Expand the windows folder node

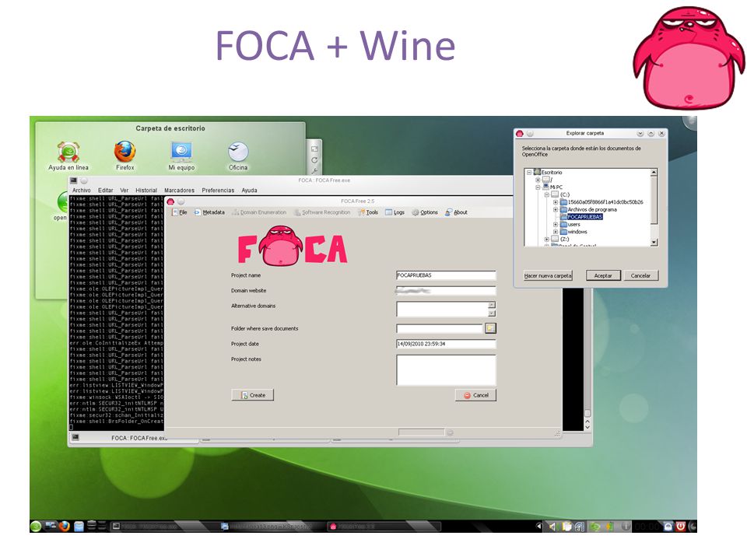[556, 232]
